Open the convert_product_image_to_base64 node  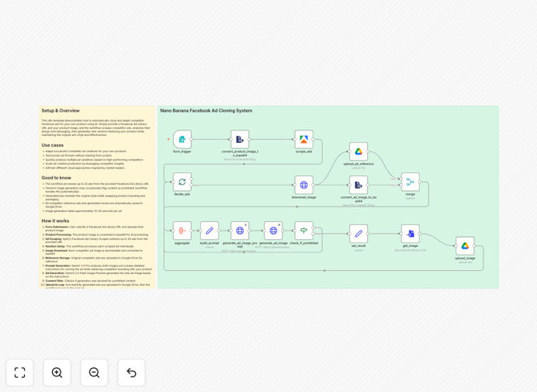240,139
